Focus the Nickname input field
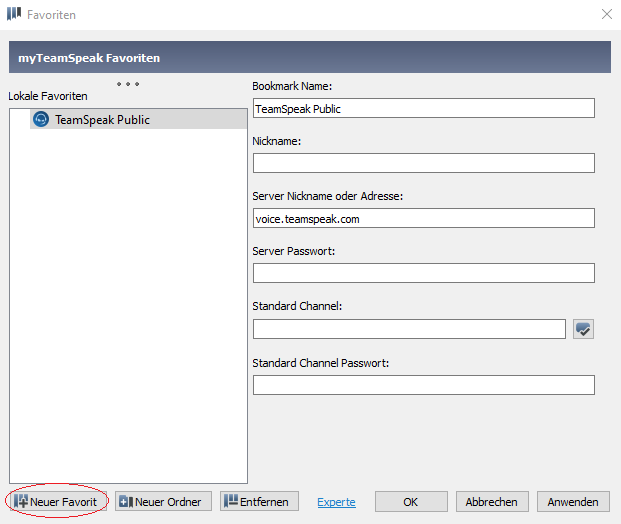The height and width of the screenshot is (524, 621). coord(424,163)
